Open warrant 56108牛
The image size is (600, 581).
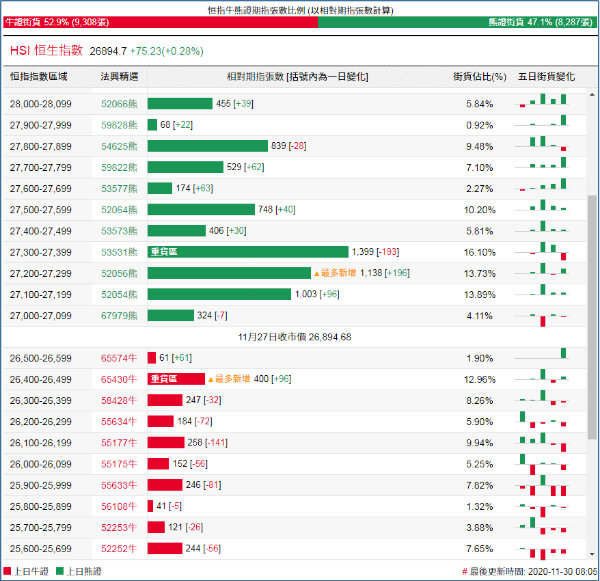coord(119,506)
